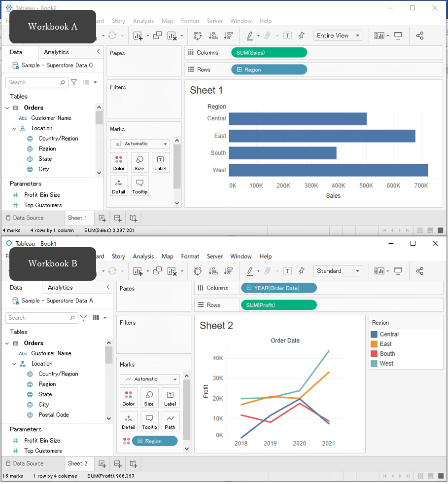This screenshot has width=448, height=484.
Task: Click Label card in Workbook A Marks
Action: pyautogui.click(x=160, y=162)
